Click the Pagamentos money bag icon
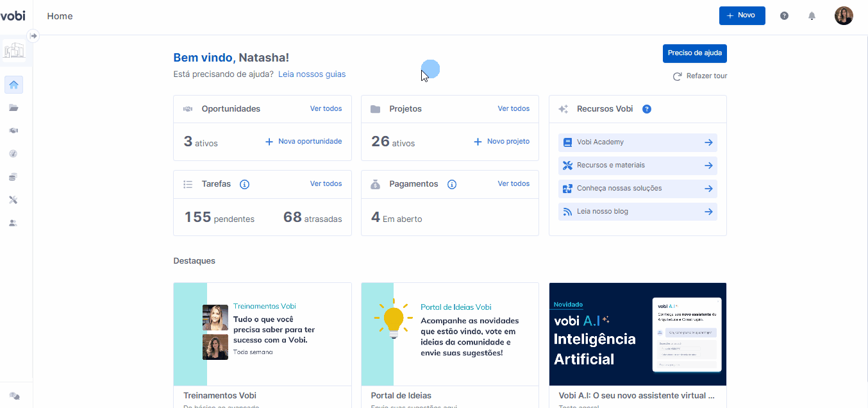This screenshot has height=408, width=868. pos(376,184)
